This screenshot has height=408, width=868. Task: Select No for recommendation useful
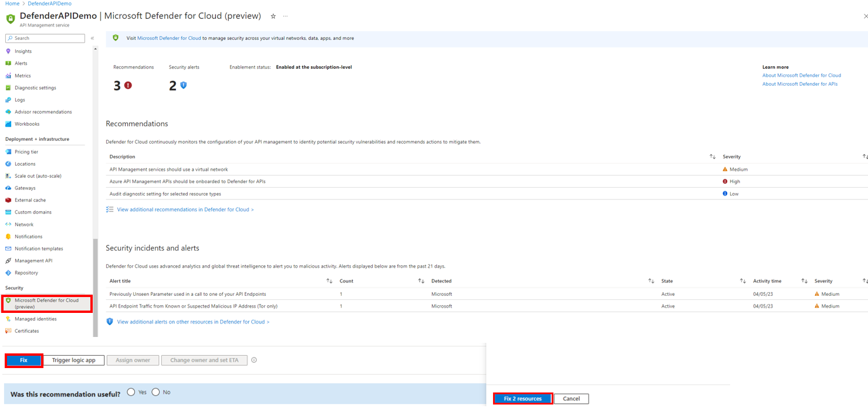coord(156,392)
